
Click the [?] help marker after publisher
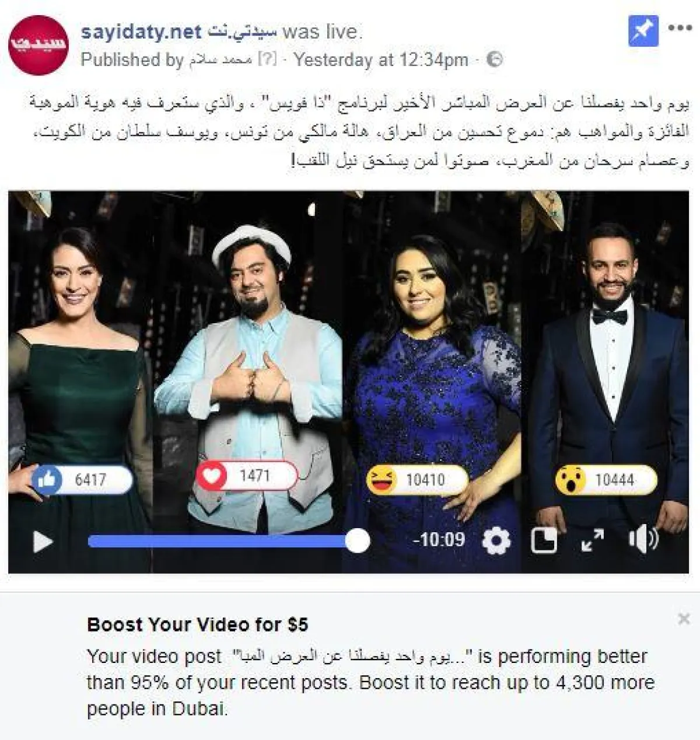(x=267, y=60)
